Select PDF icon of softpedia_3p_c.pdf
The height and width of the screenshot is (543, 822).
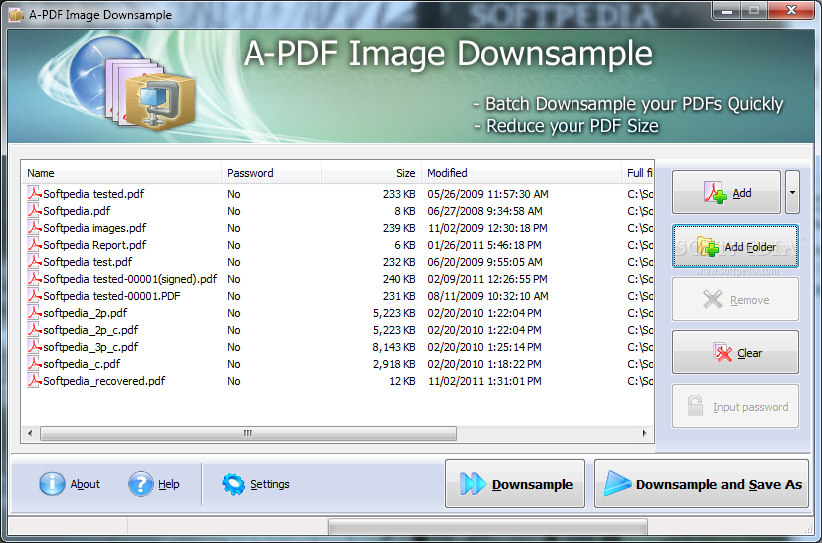pos(34,347)
